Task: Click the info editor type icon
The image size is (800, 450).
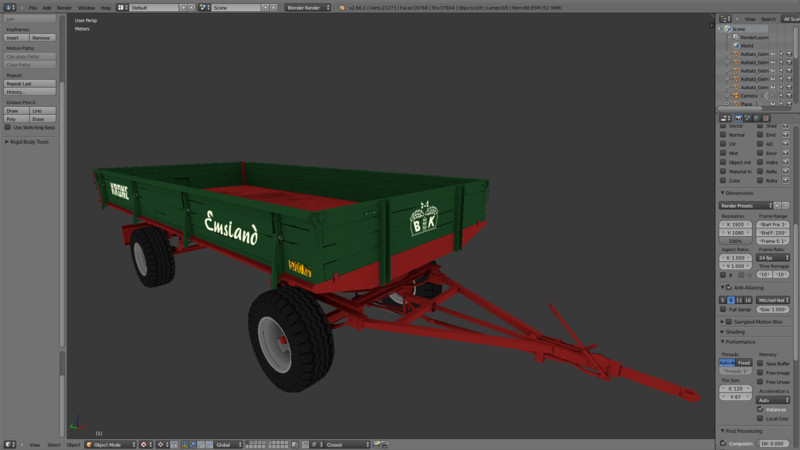Action: (10, 8)
